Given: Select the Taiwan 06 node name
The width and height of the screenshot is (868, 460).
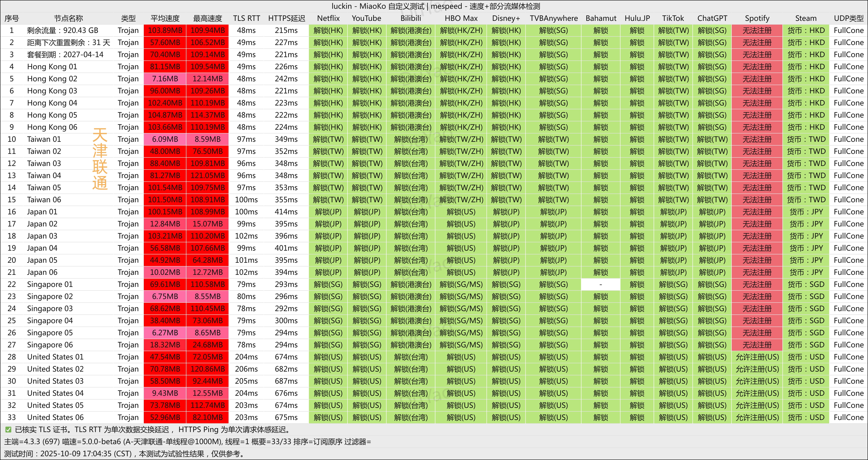Looking at the screenshot, I should coord(44,200).
